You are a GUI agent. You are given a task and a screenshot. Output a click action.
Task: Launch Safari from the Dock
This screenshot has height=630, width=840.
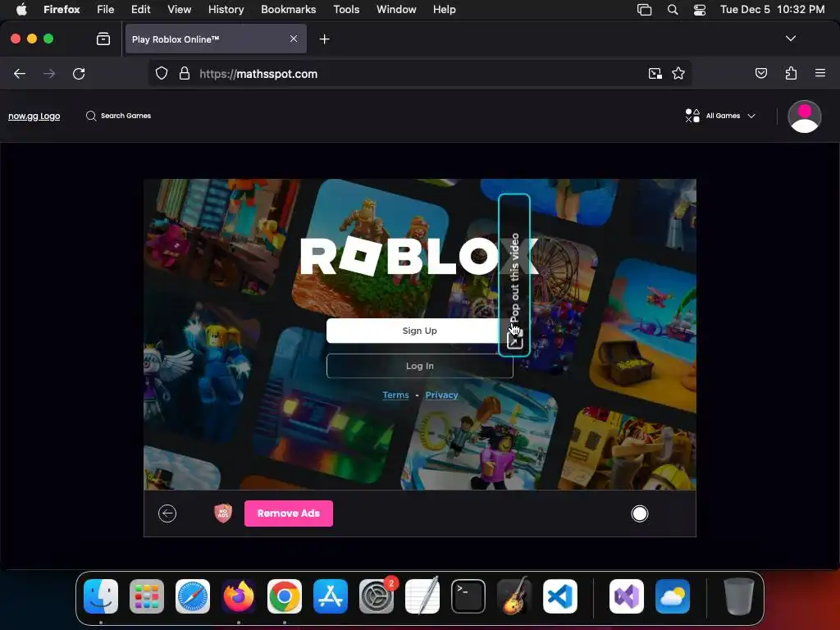click(192, 596)
